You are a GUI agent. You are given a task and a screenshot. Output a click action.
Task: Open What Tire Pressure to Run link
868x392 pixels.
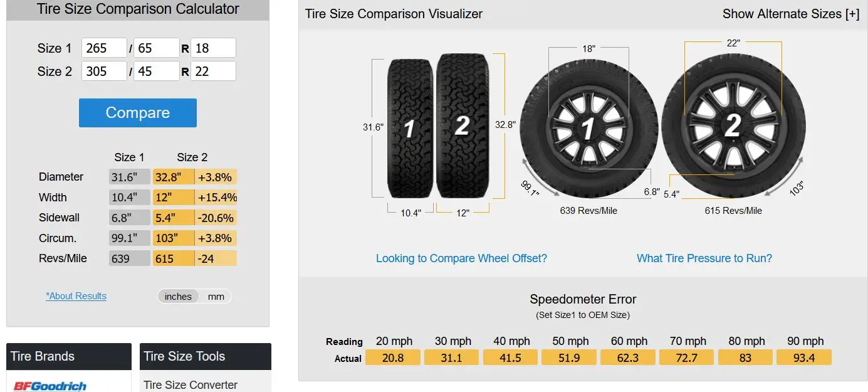pyautogui.click(x=704, y=258)
